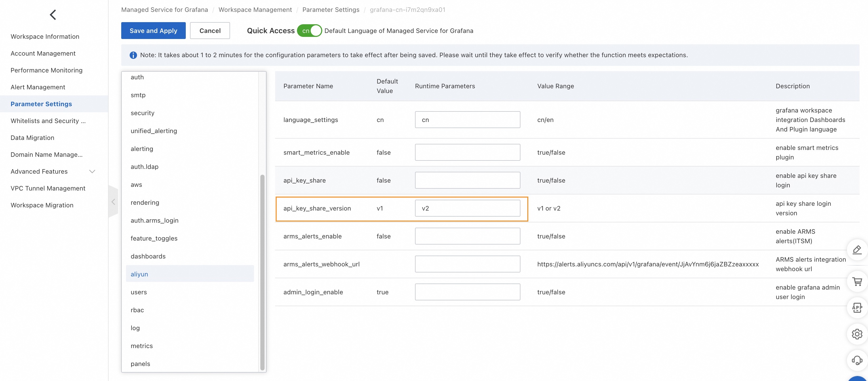
Task: Click the back arrow icon in the sidebar
Action: click(53, 14)
